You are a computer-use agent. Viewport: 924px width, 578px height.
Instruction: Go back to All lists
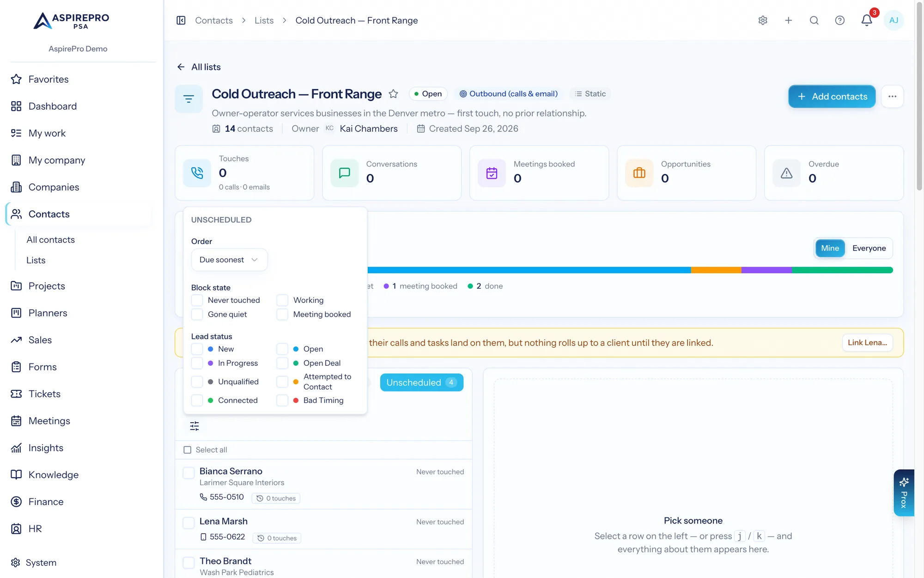(199, 67)
